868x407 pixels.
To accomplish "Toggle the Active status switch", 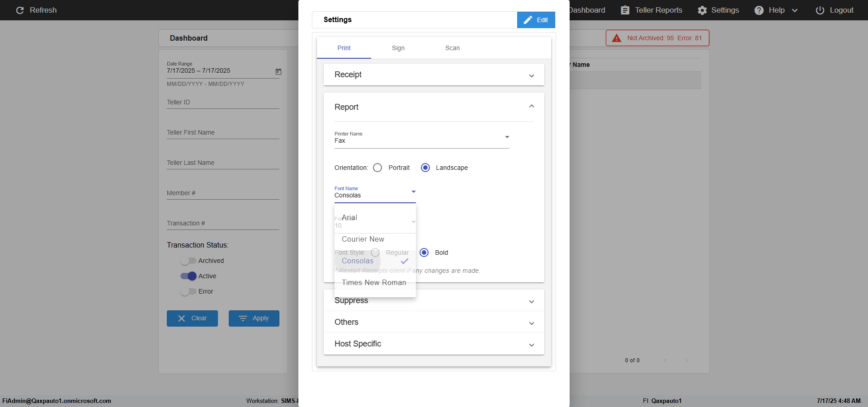I will click(188, 276).
